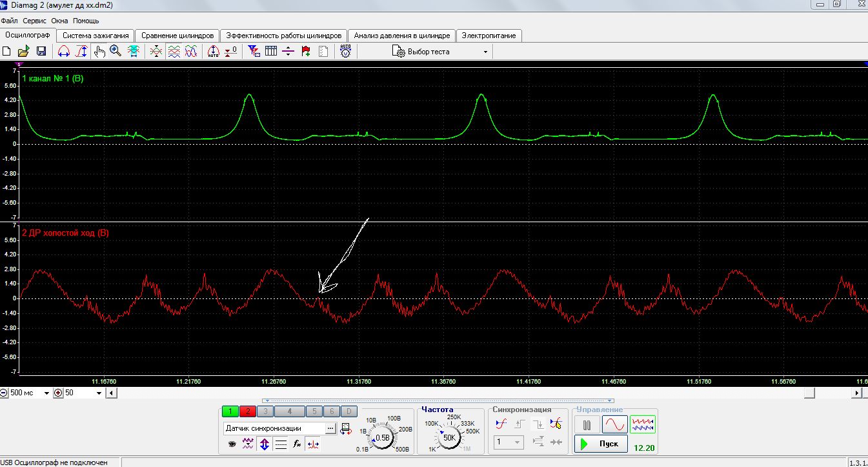Select the red sine wave mode button
The height and width of the screenshot is (467, 868).
coord(615,424)
